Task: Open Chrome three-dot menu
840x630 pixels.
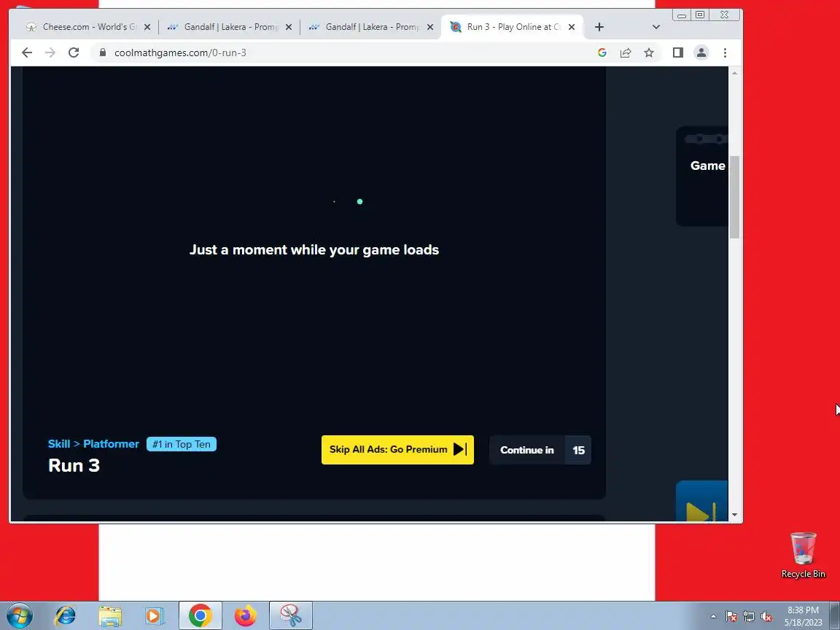Action: pyautogui.click(x=725, y=52)
